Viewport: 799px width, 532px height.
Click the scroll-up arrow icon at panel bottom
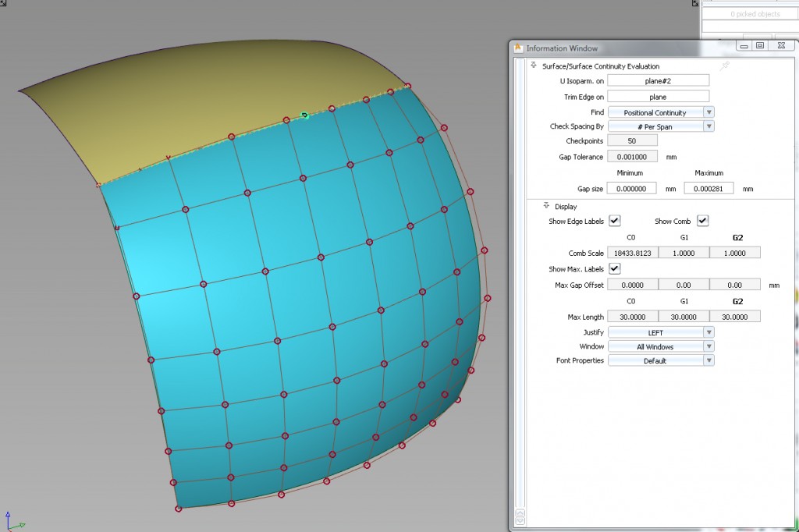pyautogui.click(x=520, y=512)
